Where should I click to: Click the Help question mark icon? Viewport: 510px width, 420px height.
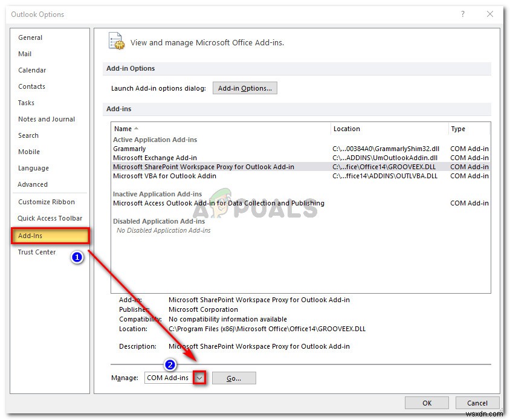pyautogui.click(x=462, y=14)
